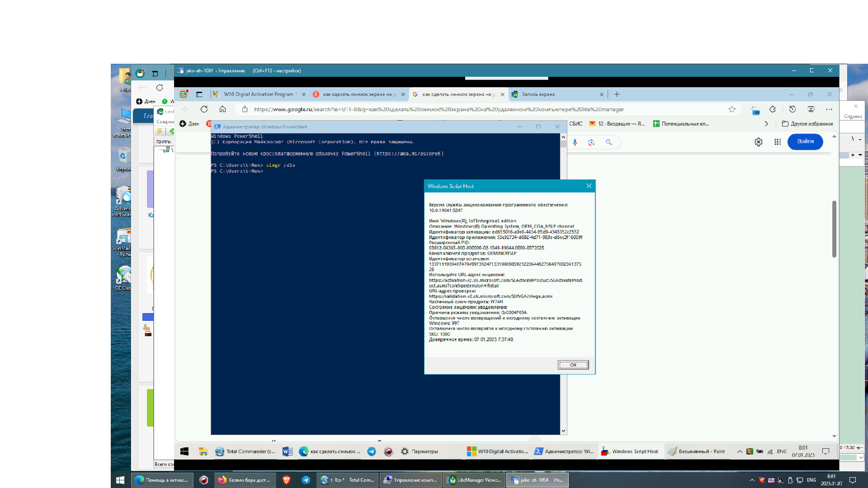Open СБИС bookmark
This screenshot has width=868, height=488.
(x=576, y=124)
